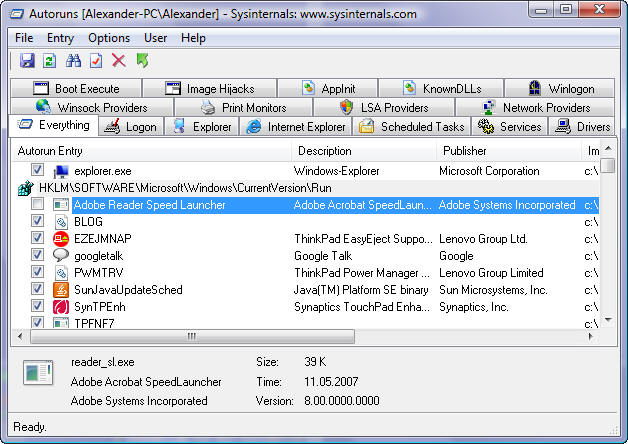Select the Everything tab

54,125
